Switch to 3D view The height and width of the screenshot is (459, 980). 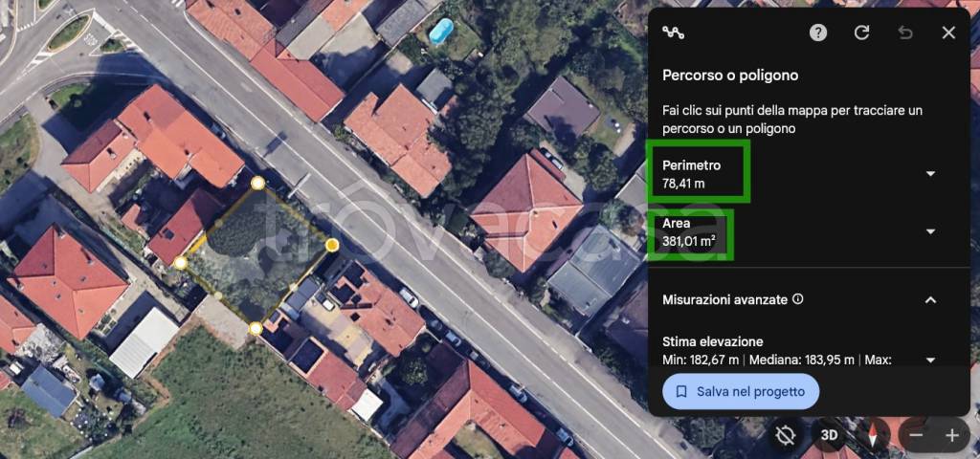click(829, 435)
